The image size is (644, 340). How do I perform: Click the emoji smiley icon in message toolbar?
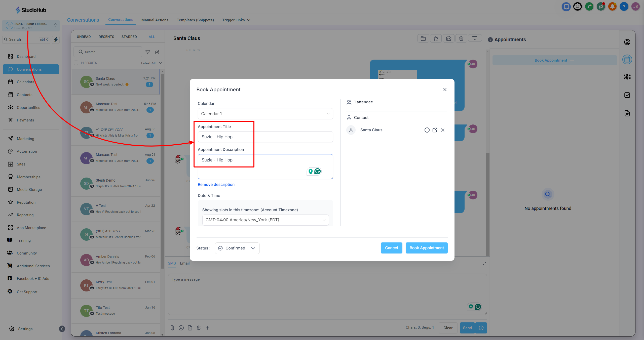[x=181, y=328]
